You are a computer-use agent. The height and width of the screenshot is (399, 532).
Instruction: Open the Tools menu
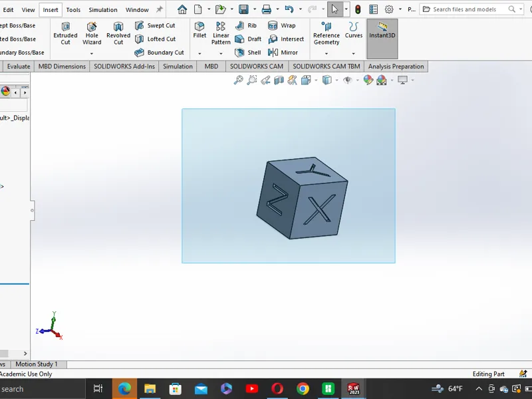[73, 10]
